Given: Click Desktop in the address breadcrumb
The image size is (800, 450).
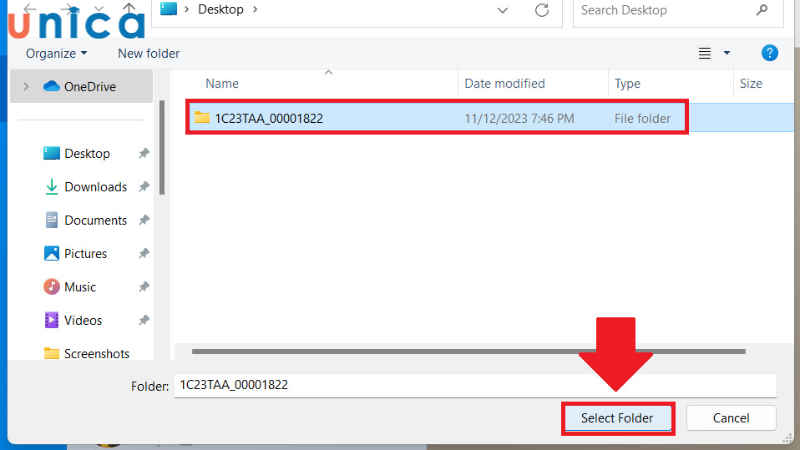Looking at the screenshot, I should [221, 10].
